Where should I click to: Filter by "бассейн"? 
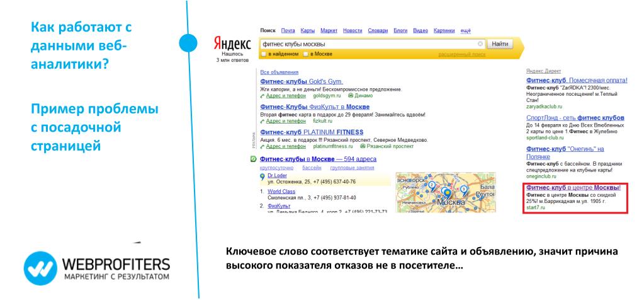pyautogui.click(x=312, y=168)
